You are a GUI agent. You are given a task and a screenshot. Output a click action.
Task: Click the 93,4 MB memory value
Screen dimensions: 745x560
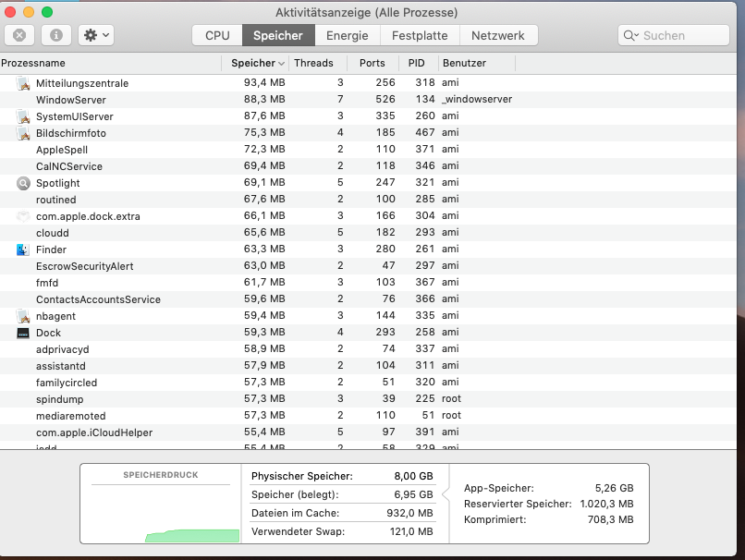tap(264, 82)
